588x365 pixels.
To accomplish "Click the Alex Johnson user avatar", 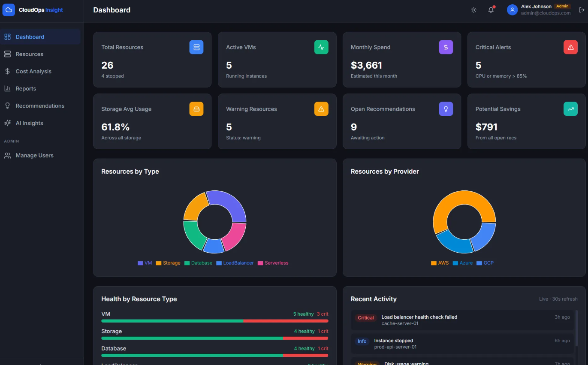I will point(512,10).
